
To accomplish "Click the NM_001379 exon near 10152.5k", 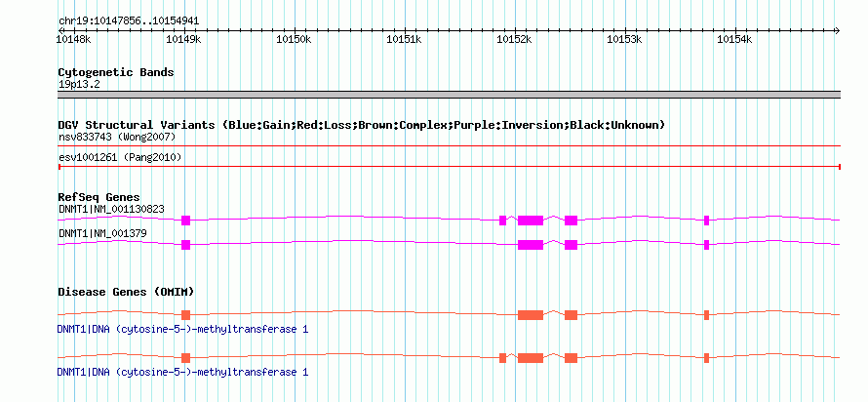I will pos(571,245).
